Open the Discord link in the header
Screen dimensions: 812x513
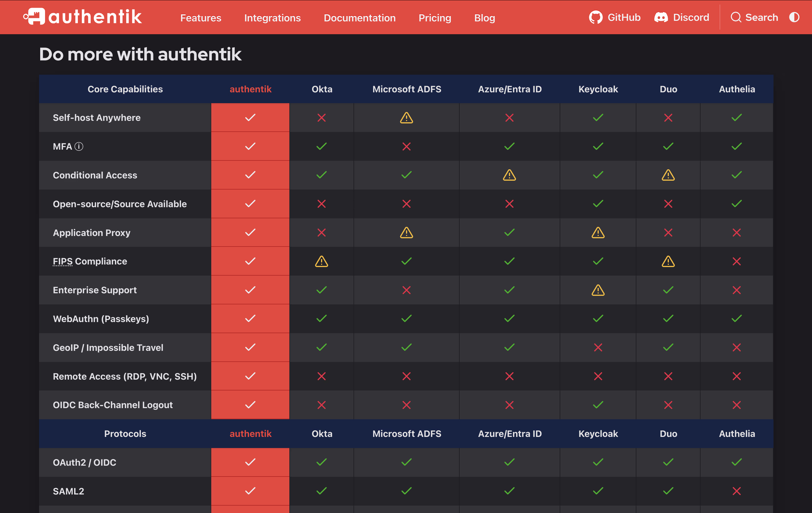681,17
